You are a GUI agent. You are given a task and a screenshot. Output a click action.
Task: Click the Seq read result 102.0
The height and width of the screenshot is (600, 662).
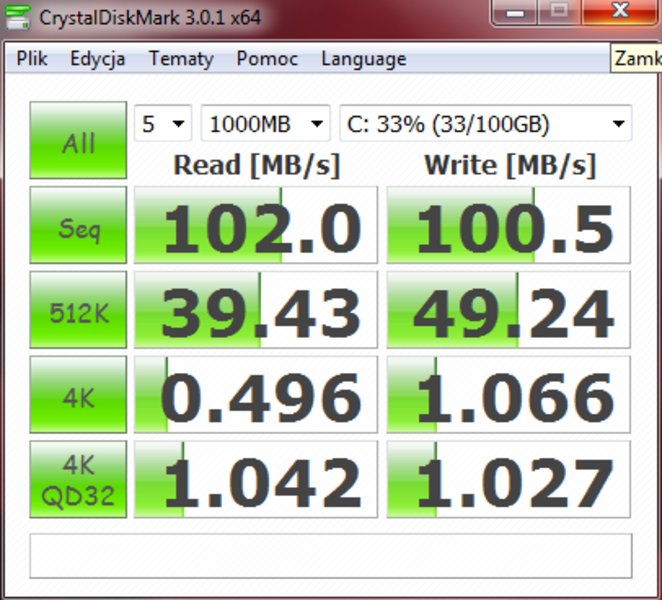coord(256,227)
